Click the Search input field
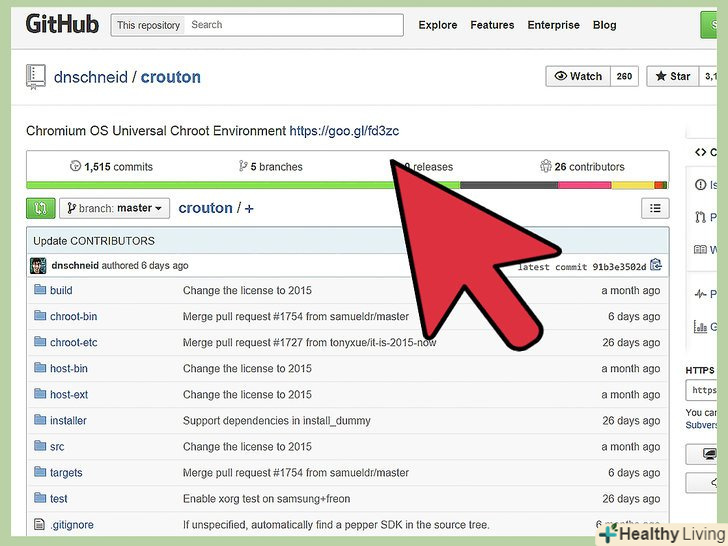 [293, 25]
